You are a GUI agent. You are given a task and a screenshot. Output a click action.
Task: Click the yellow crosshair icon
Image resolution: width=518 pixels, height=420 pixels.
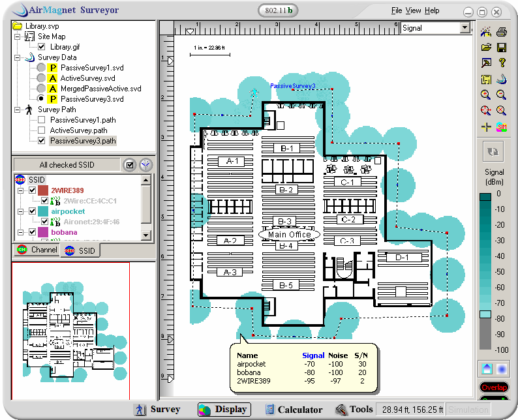(x=485, y=127)
